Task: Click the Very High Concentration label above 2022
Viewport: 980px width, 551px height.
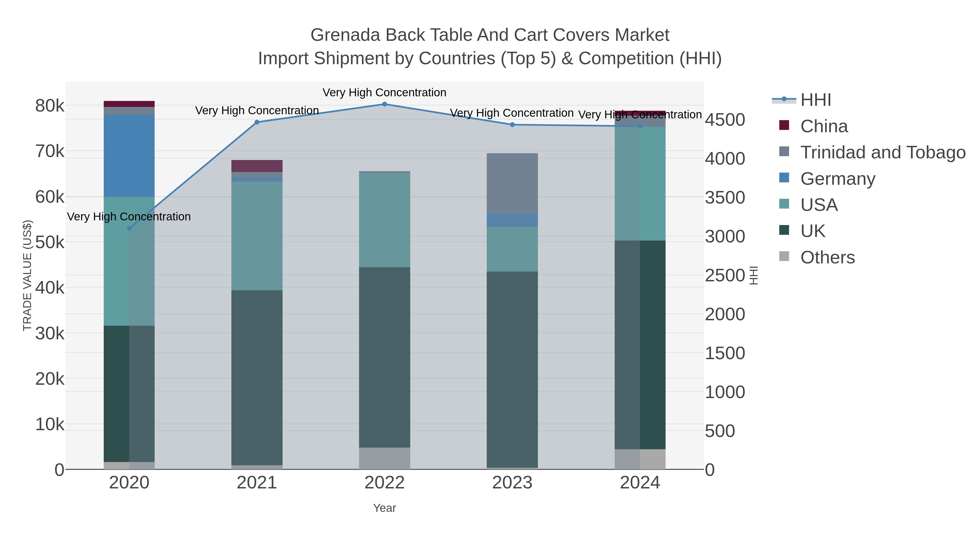Action: tap(385, 93)
